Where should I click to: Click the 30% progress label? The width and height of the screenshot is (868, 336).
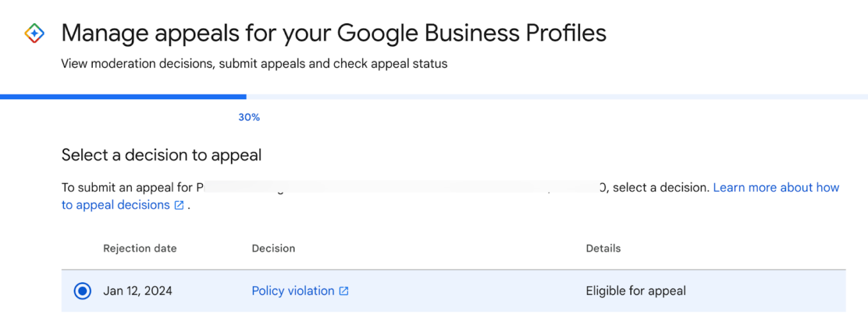coord(249,117)
